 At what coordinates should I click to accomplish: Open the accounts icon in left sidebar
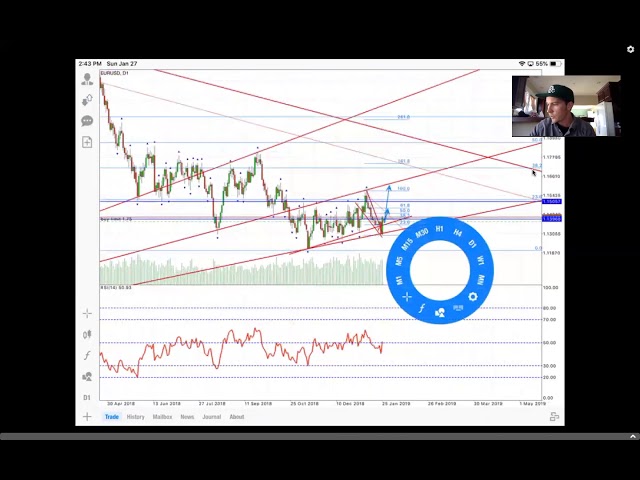point(87,78)
